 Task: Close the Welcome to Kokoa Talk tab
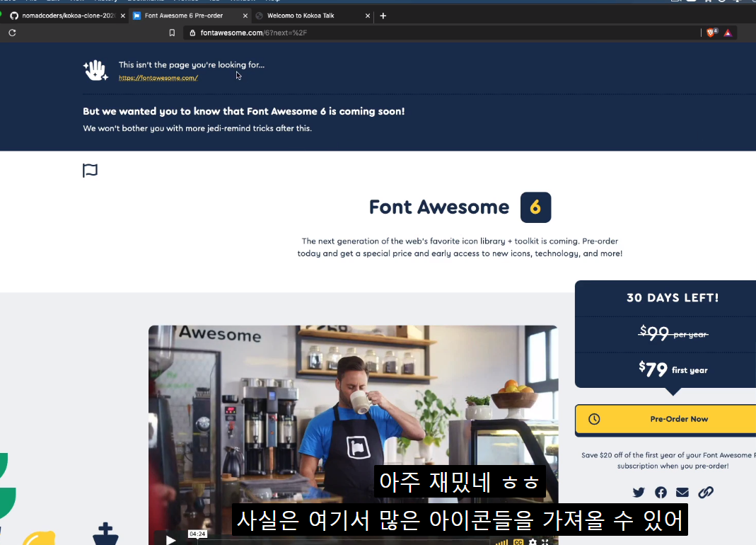pyautogui.click(x=368, y=16)
